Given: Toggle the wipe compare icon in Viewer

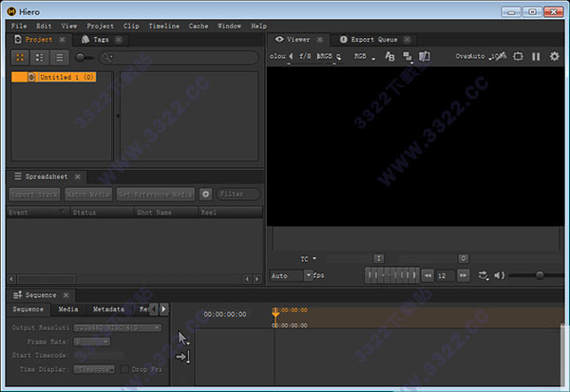Looking at the screenshot, I should tap(425, 56).
